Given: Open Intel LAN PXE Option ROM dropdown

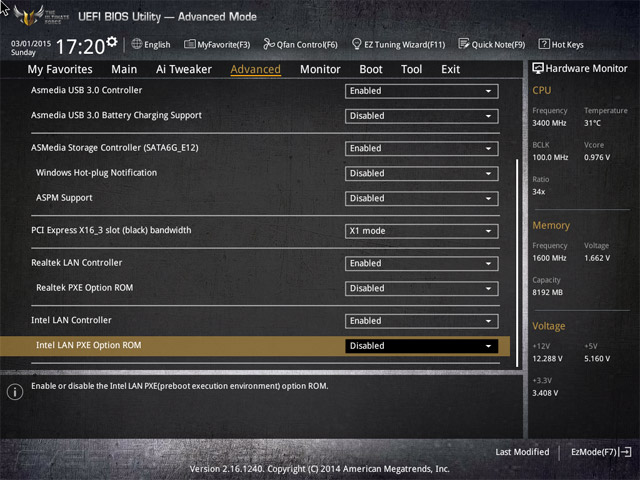Looking at the screenshot, I should 422,346.
